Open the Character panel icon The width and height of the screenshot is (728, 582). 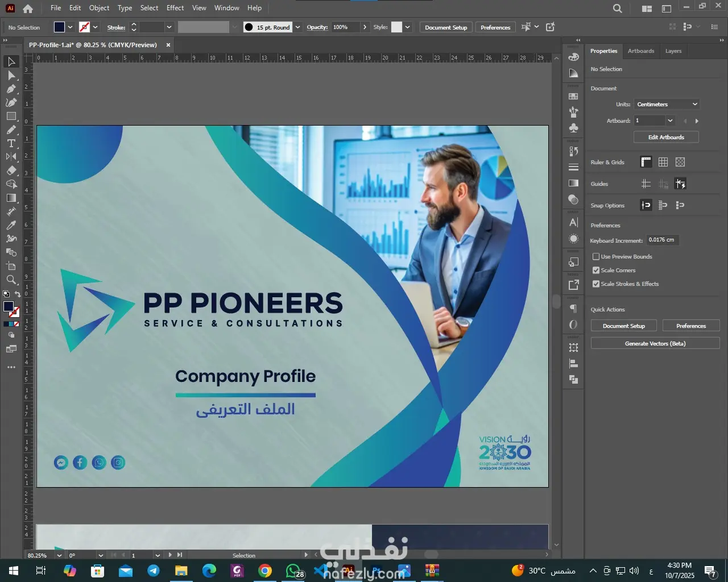pyautogui.click(x=573, y=222)
